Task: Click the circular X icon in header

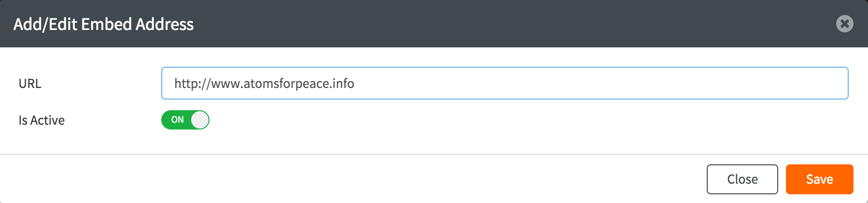Action: click(844, 24)
